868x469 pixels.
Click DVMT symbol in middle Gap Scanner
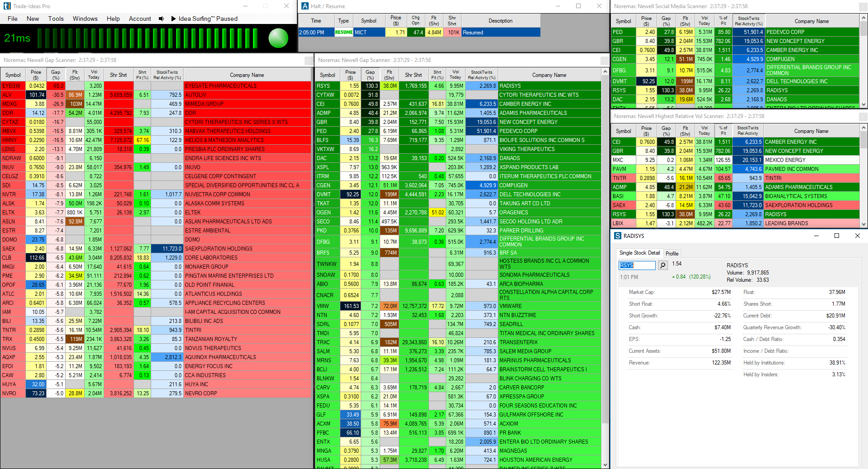tap(324, 194)
